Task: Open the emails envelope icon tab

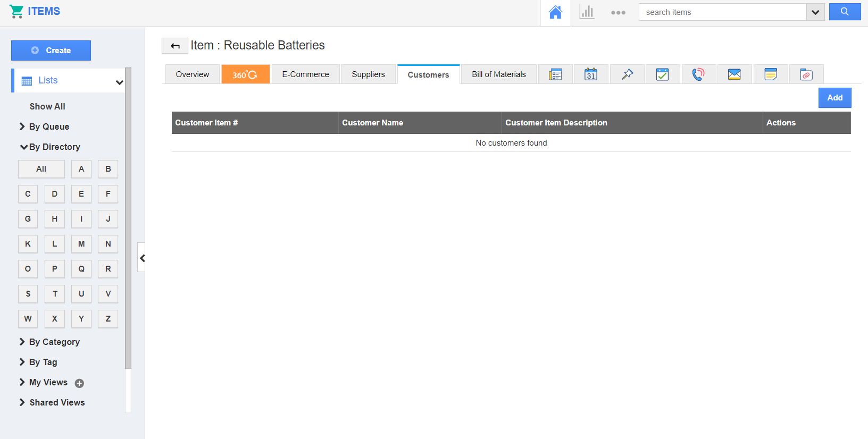Action: (735, 74)
